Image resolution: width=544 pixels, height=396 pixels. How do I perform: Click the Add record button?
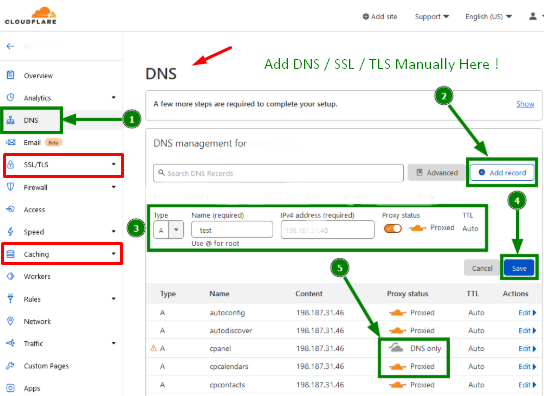click(502, 172)
